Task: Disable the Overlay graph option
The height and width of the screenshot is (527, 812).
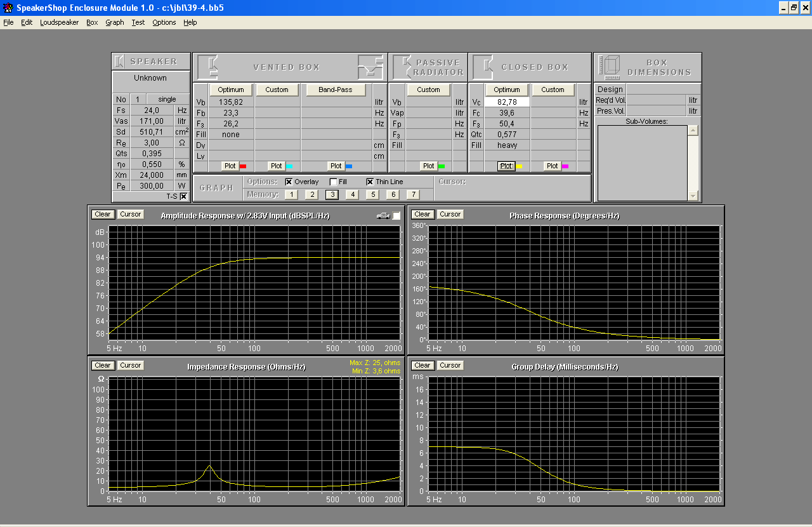Action: [x=289, y=182]
